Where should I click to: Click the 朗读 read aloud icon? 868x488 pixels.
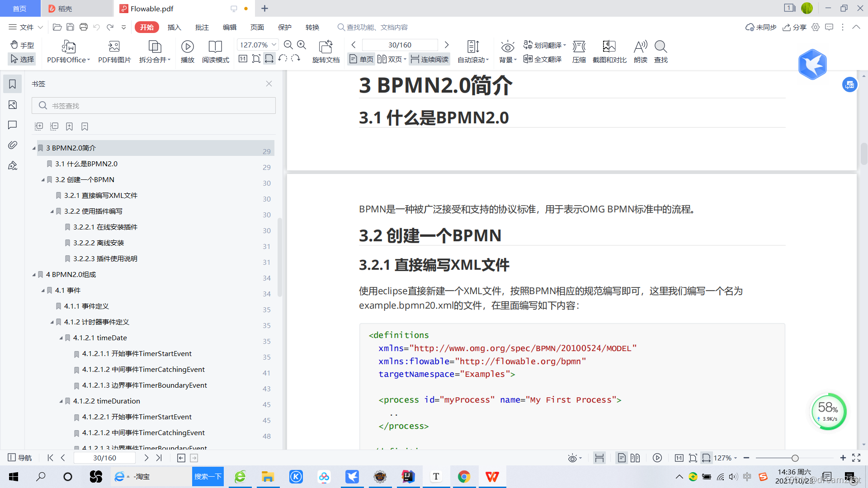640,47
